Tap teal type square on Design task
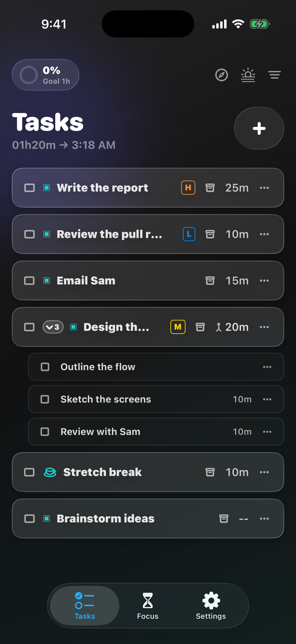Viewport: 296px width, 644px height. click(x=73, y=327)
